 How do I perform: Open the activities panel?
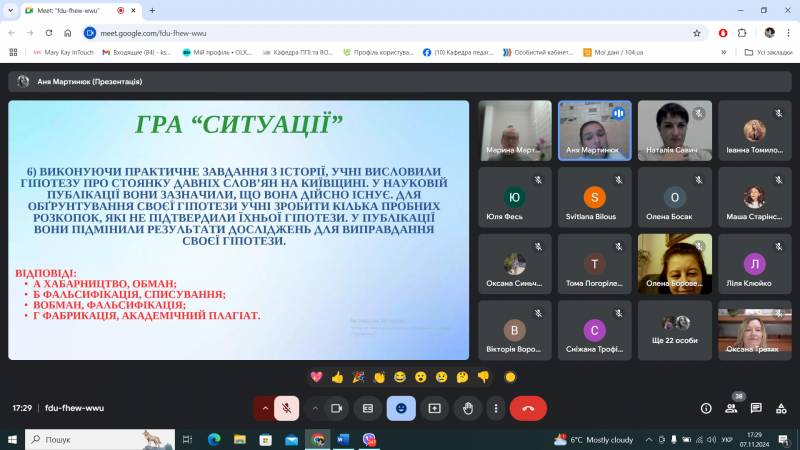pyautogui.click(x=779, y=408)
